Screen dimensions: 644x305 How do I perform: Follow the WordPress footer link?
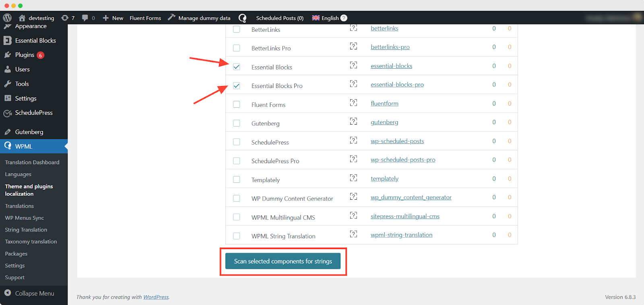pos(156,297)
